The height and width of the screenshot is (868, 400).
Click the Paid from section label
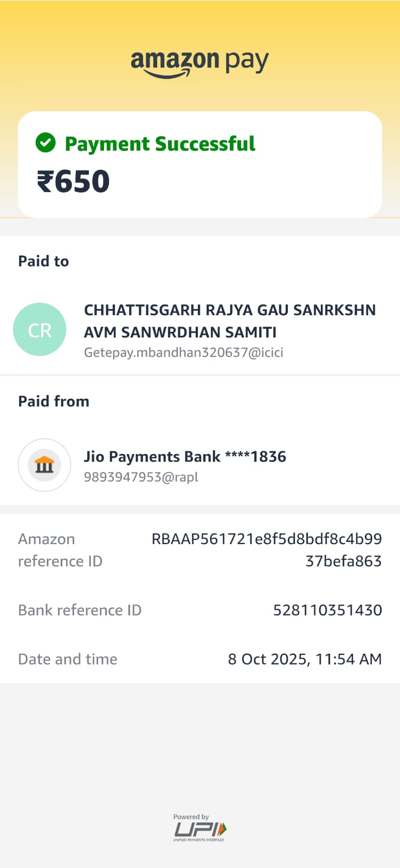tap(54, 401)
